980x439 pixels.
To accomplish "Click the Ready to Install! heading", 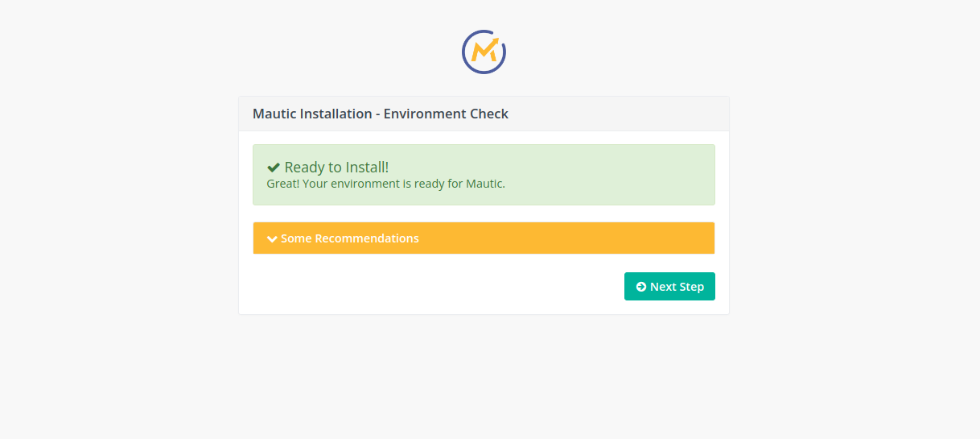I will point(336,168).
